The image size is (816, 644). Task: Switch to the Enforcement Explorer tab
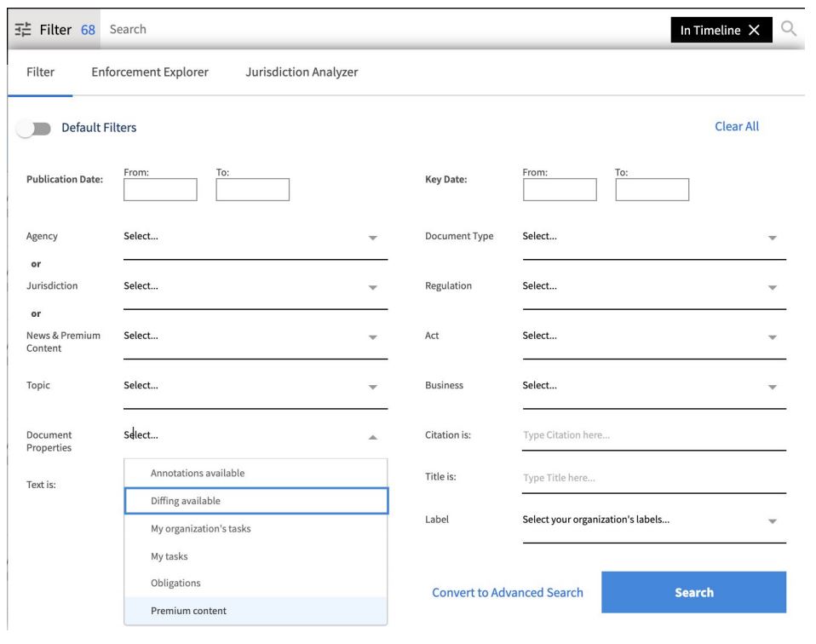(150, 72)
